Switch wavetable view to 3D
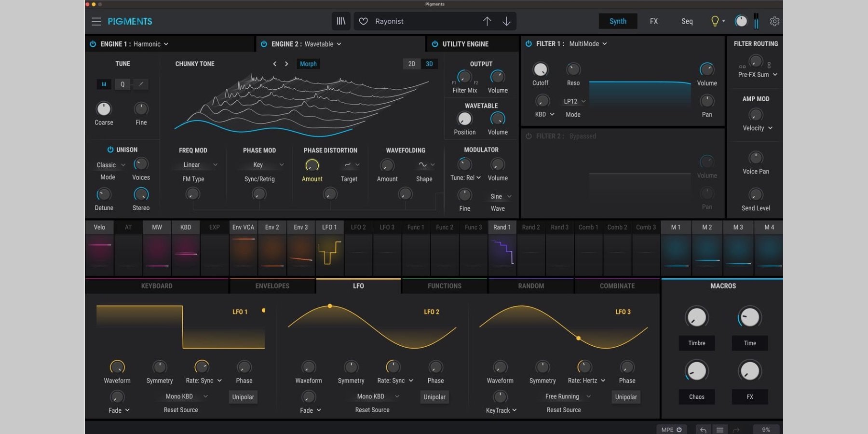Image resolution: width=868 pixels, height=434 pixels. (429, 64)
